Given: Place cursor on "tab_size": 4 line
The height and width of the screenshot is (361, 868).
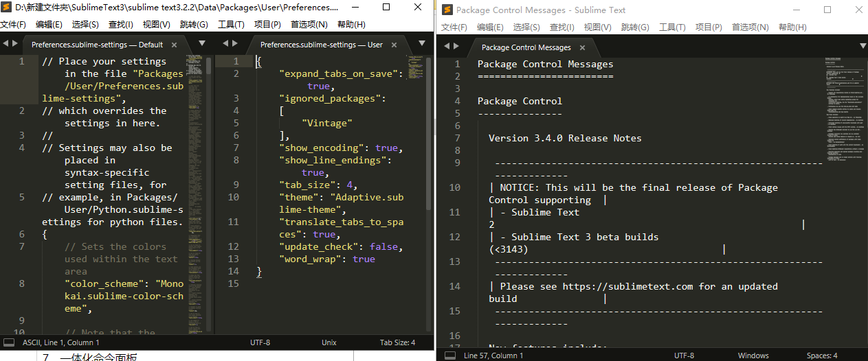Looking at the screenshot, I should (318, 185).
